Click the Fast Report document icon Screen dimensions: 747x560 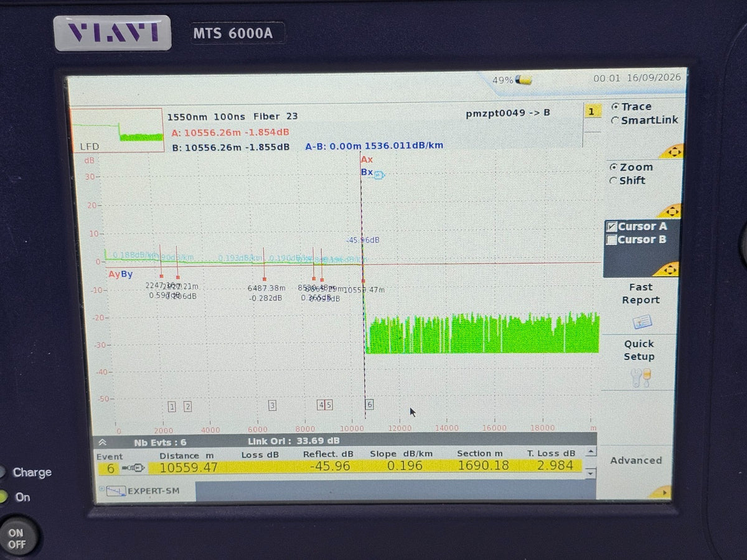pos(642,322)
